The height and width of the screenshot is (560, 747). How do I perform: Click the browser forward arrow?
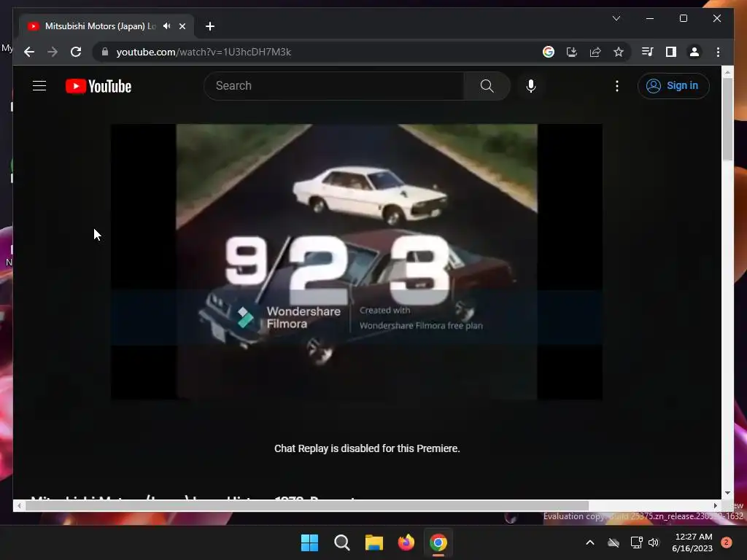coord(53,52)
